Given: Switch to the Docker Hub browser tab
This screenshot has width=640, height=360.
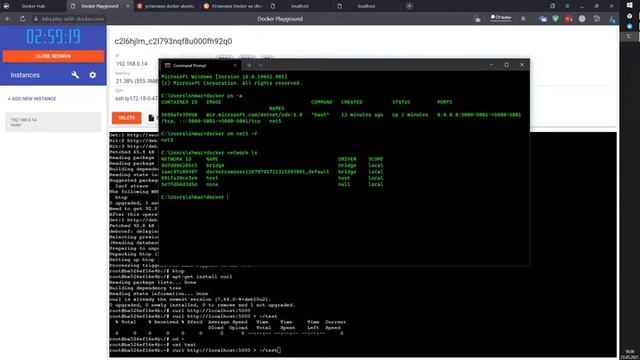Looking at the screenshot, I should click(33, 6).
